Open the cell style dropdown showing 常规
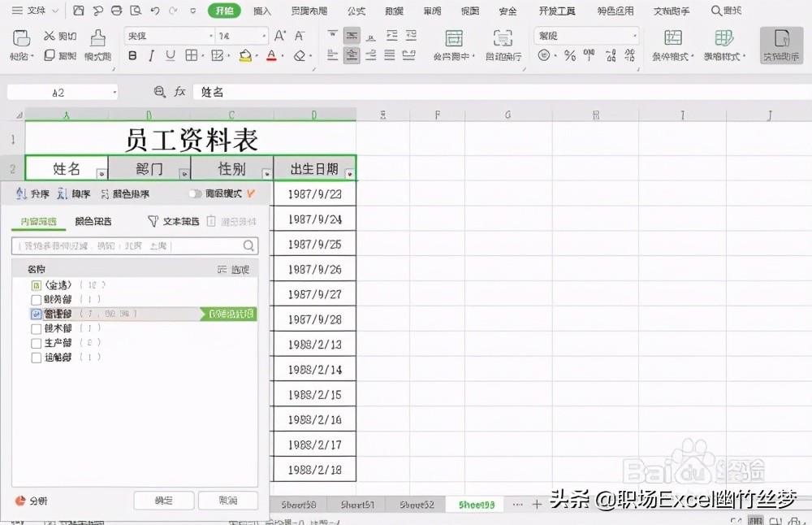This screenshot has height=525, width=812. tap(632, 35)
